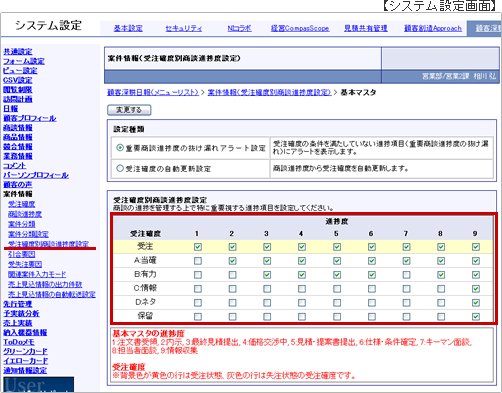This screenshot has height=393, width=502.
Task: Uncheck 受注 row progress 1 checkbox
Action: (x=198, y=247)
